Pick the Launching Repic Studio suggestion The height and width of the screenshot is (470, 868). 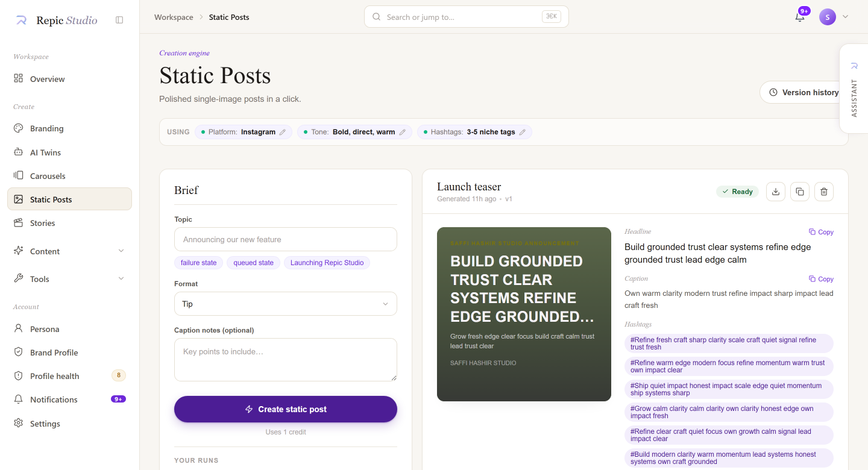[327, 263]
